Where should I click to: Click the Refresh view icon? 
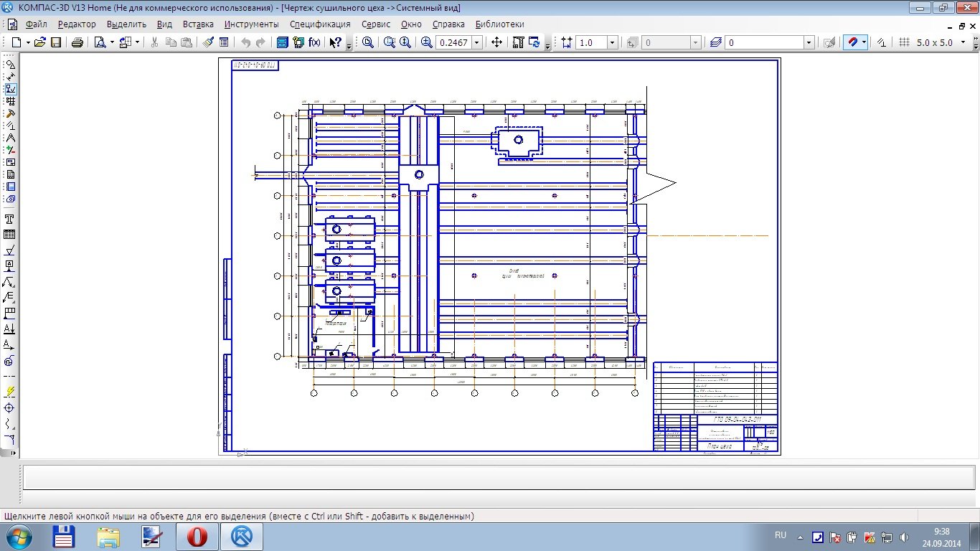pyautogui.click(x=534, y=42)
